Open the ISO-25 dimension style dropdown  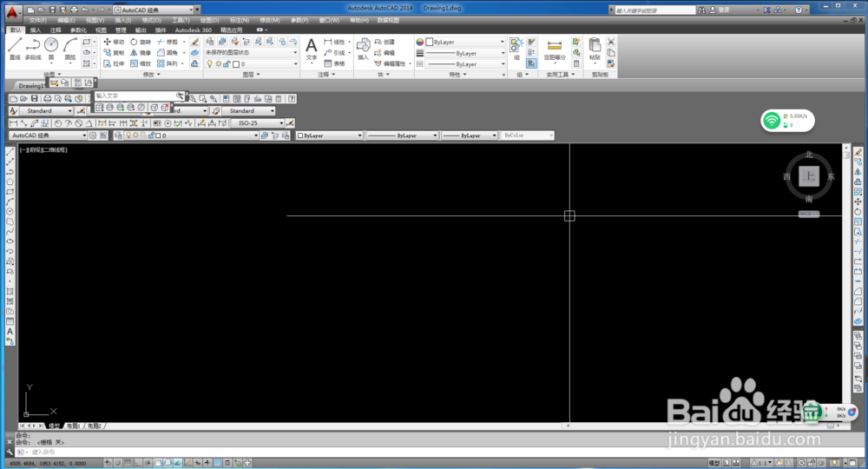(x=258, y=123)
